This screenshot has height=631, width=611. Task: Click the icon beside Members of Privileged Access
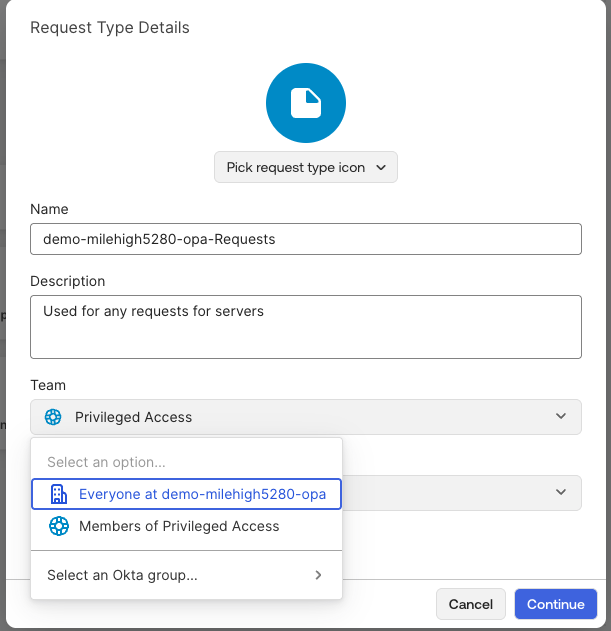click(x=59, y=526)
